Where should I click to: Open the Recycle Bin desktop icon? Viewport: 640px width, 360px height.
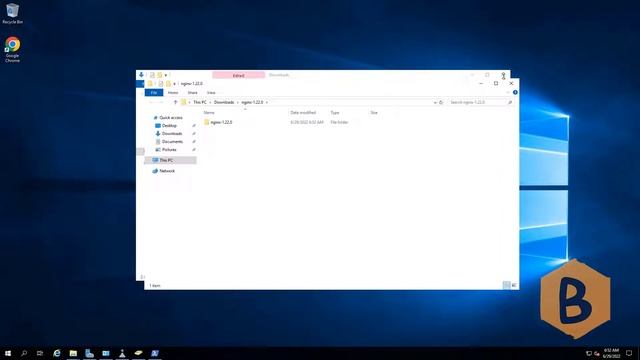12,13
